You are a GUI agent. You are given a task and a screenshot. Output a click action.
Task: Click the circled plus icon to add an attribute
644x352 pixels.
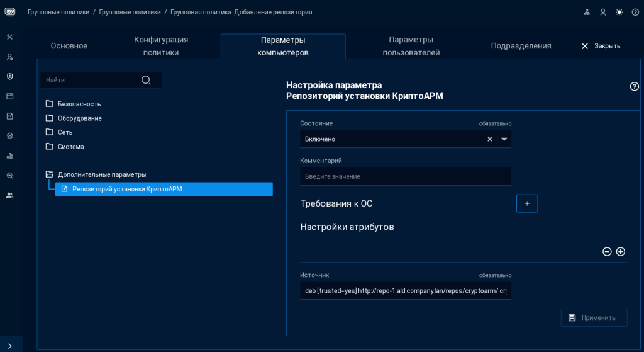click(x=621, y=252)
